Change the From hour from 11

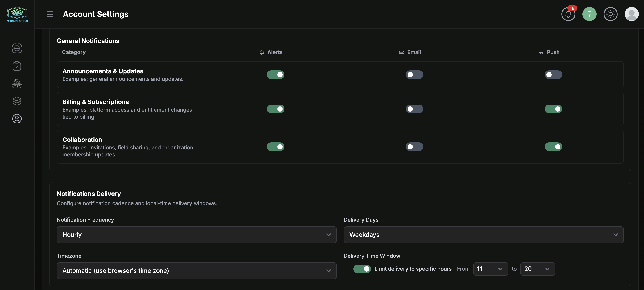(x=490, y=269)
